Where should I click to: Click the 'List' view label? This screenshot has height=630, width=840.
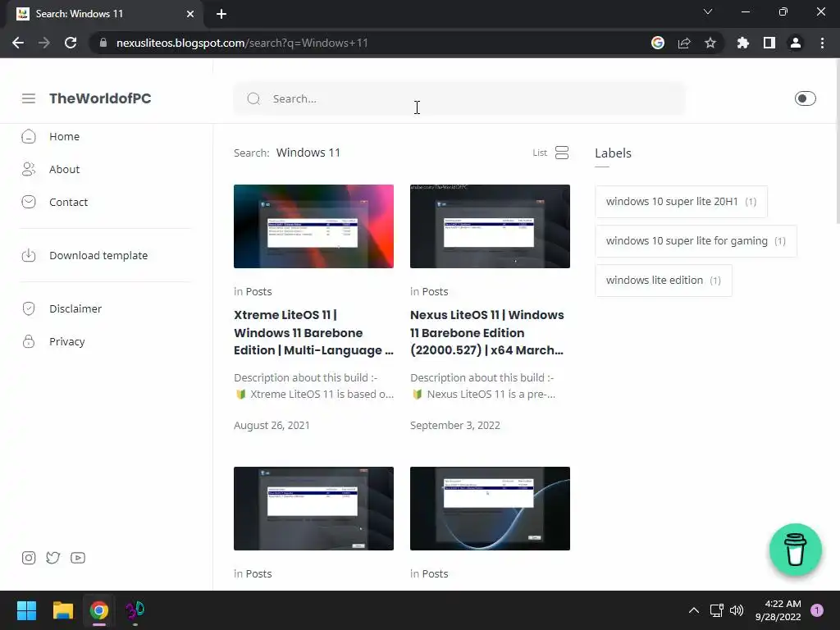540,153
